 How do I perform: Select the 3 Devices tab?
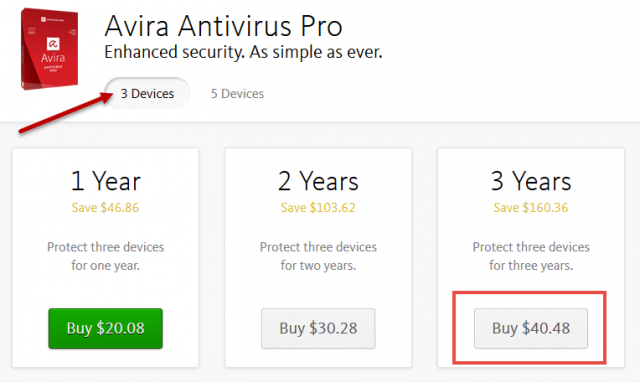tap(147, 94)
